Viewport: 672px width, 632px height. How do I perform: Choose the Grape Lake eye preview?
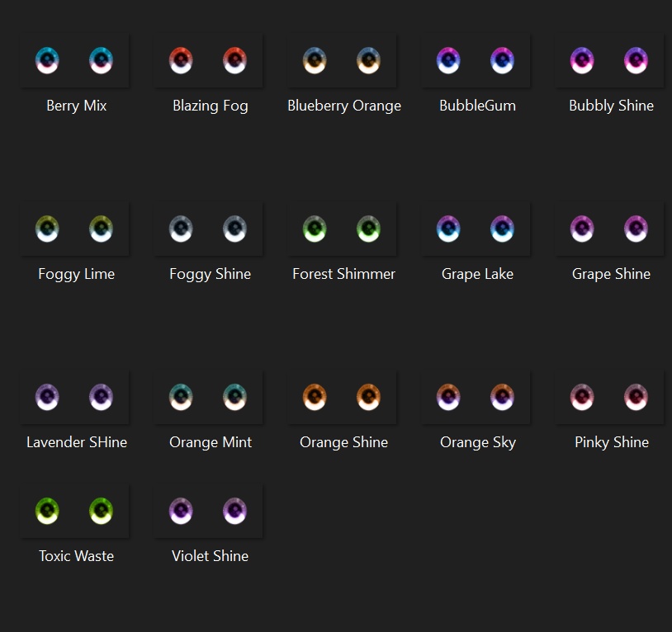[x=476, y=229]
